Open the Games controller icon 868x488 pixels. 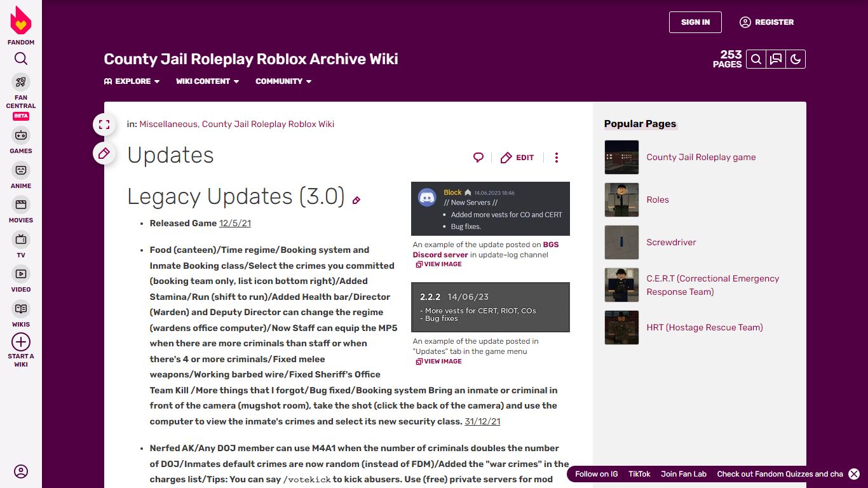point(21,135)
